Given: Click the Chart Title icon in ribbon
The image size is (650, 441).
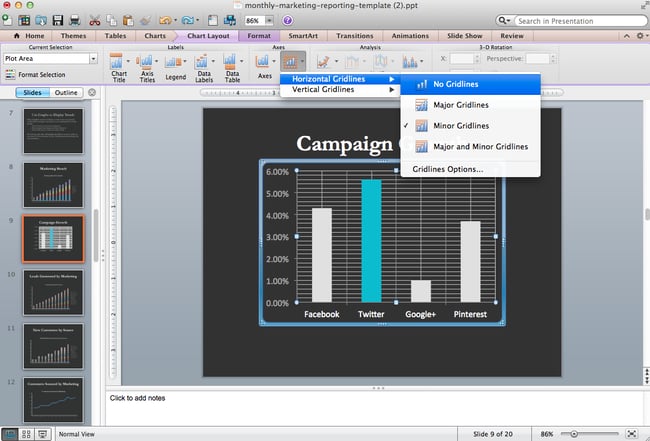Looking at the screenshot, I should (x=118, y=66).
